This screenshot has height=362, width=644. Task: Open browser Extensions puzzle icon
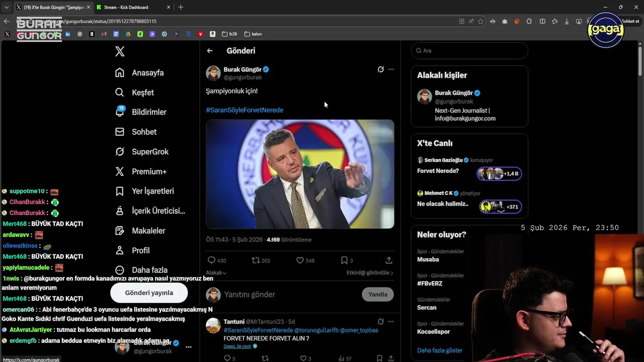[529, 21]
